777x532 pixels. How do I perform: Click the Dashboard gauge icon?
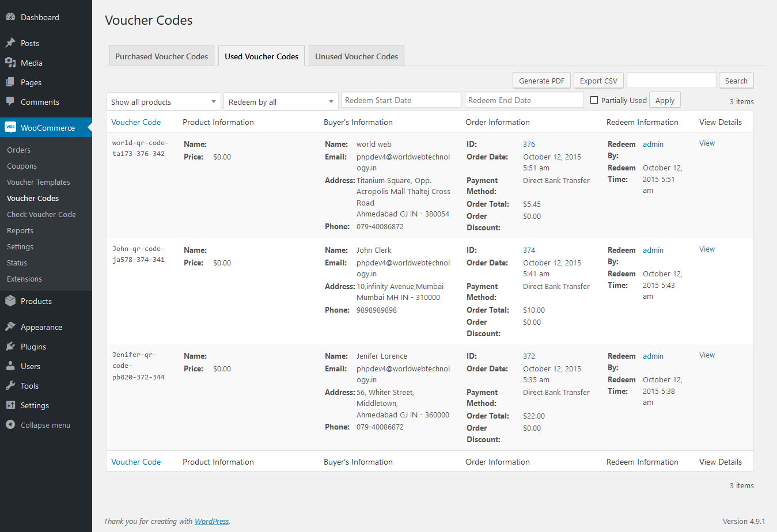coord(10,17)
